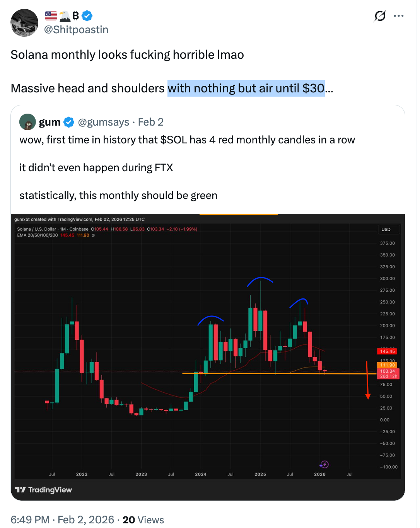Open gum's circular profile picture

[27, 122]
